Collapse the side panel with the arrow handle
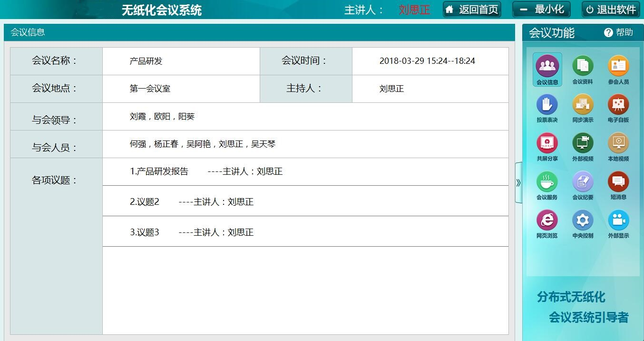Viewport: 644px width, 341px height. click(518, 182)
